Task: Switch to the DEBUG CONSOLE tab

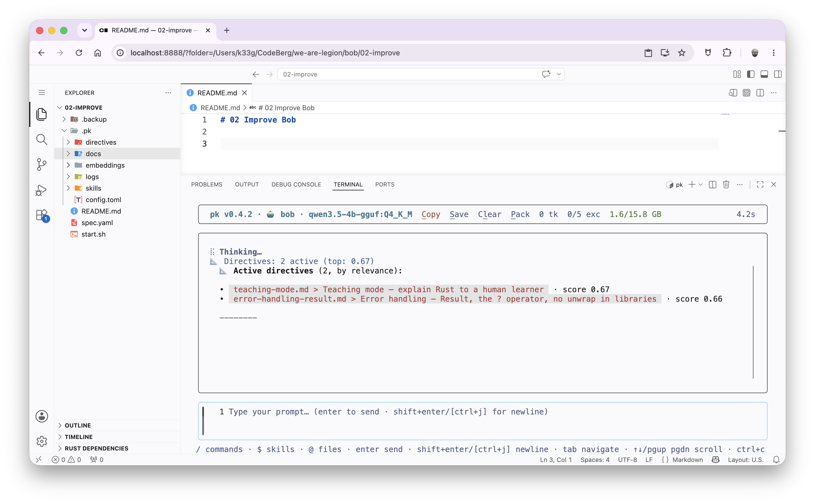Action: pos(296,184)
